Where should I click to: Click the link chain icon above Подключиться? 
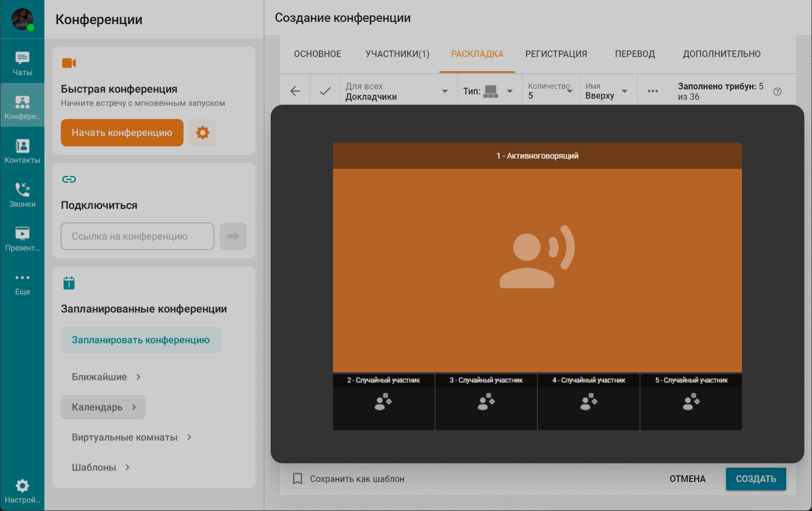pos(69,179)
